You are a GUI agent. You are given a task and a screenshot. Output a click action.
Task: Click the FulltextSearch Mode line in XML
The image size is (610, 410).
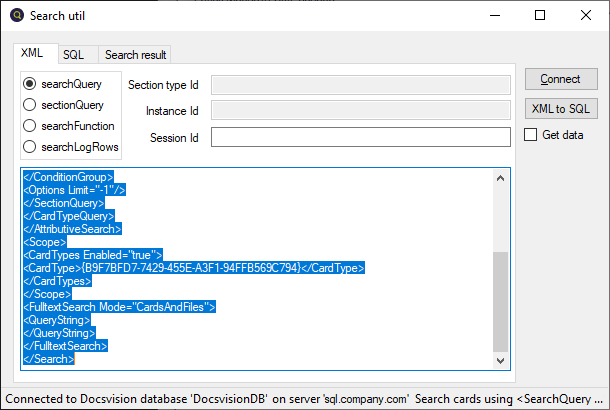pos(119,307)
